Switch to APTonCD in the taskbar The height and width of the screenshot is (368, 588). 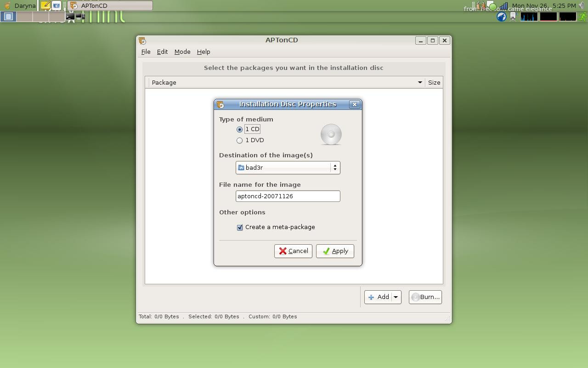point(110,6)
